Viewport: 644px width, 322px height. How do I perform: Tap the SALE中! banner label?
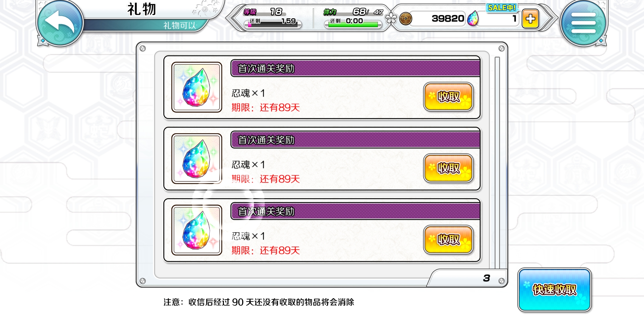click(502, 8)
